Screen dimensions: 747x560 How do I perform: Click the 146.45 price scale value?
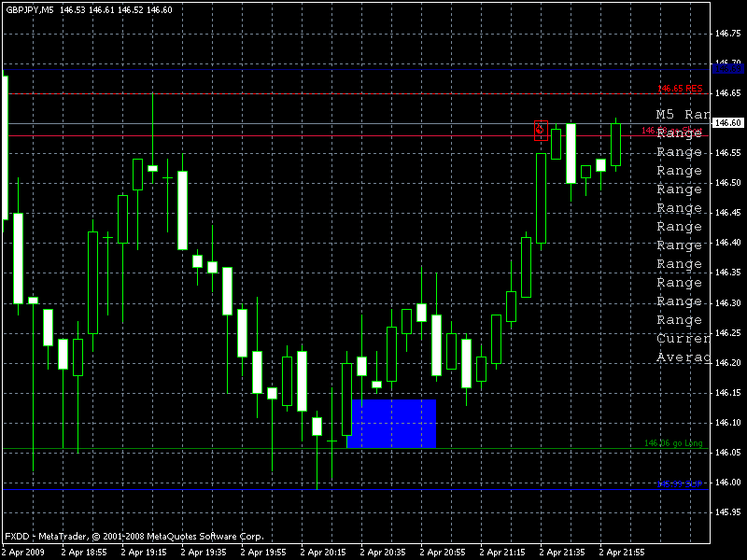(728, 213)
